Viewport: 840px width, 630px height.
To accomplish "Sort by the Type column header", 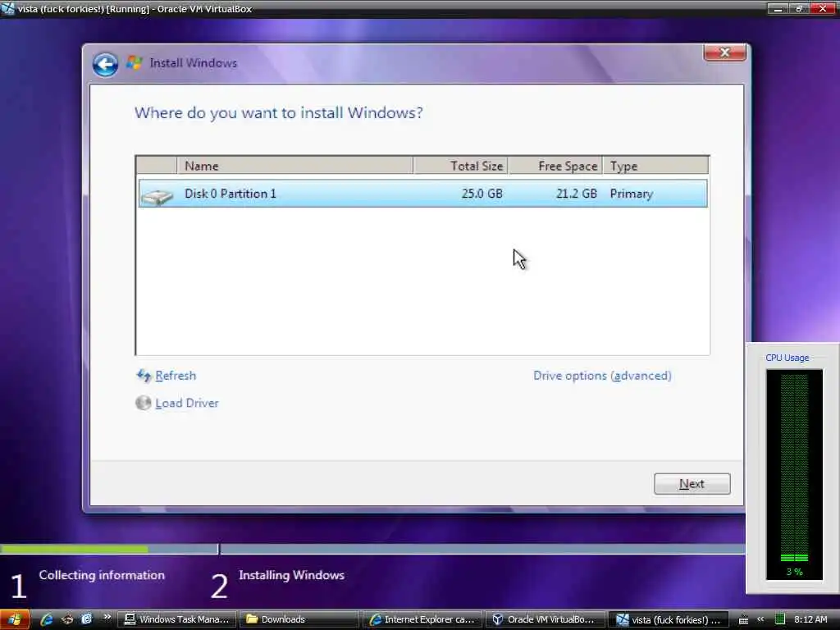I will [x=655, y=166].
